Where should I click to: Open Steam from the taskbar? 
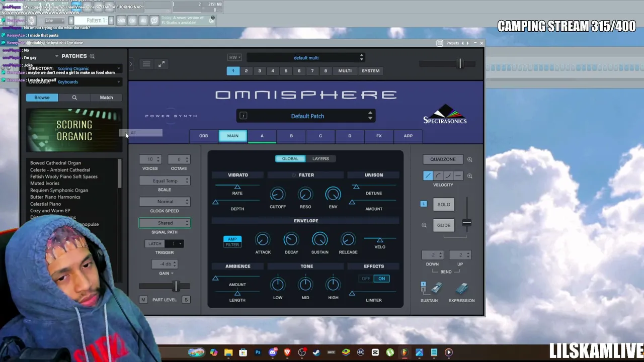tap(316, 352)
